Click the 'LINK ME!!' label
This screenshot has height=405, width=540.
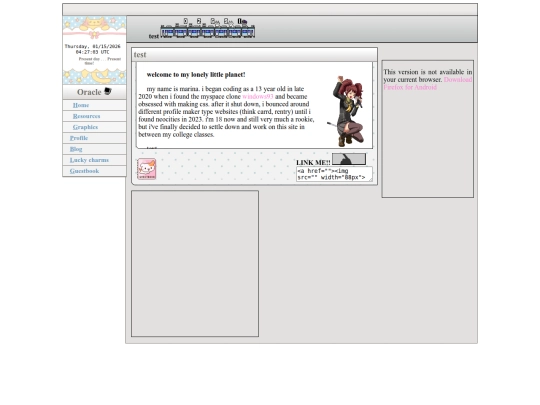click(x=313, y=163)
